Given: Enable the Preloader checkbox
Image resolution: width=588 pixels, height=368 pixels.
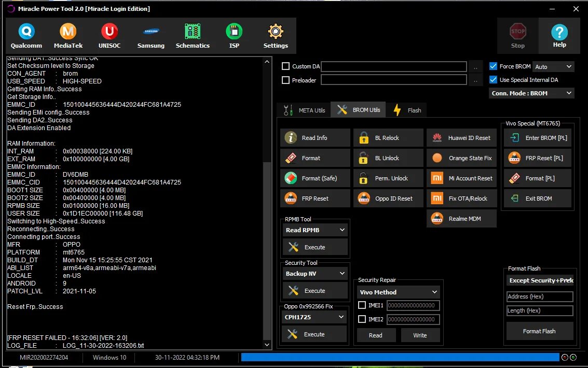Looking at the screenshot, I should point(286,80).
